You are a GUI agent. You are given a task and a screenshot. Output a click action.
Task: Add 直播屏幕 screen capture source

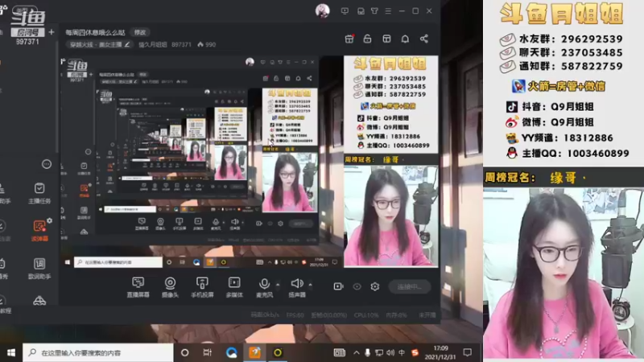(x=138, y=287)
